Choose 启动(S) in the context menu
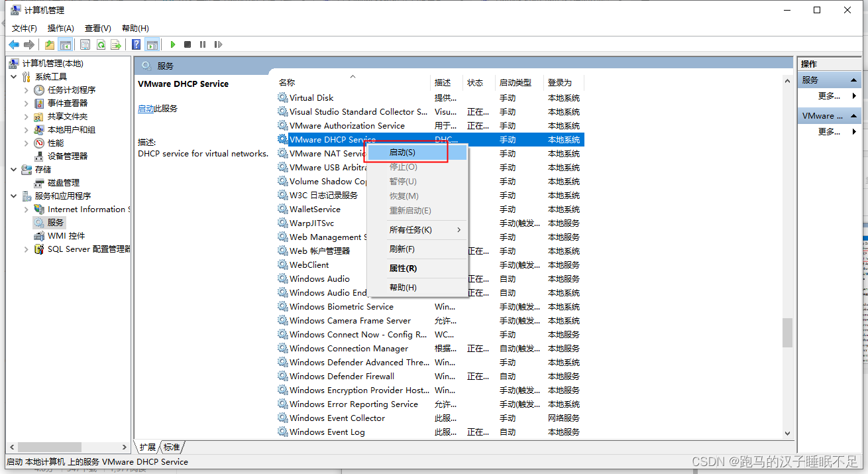868x474 pixels. [x=417, y=152]
